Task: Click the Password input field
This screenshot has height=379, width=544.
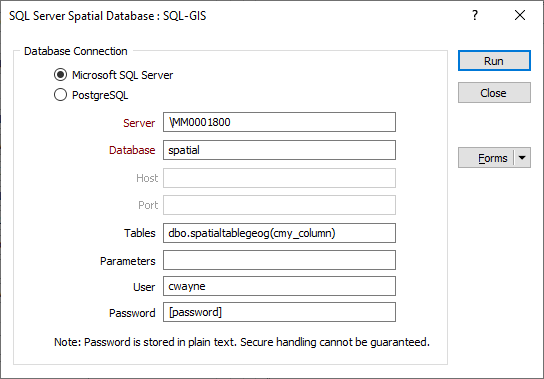Action: coord(279,312)
